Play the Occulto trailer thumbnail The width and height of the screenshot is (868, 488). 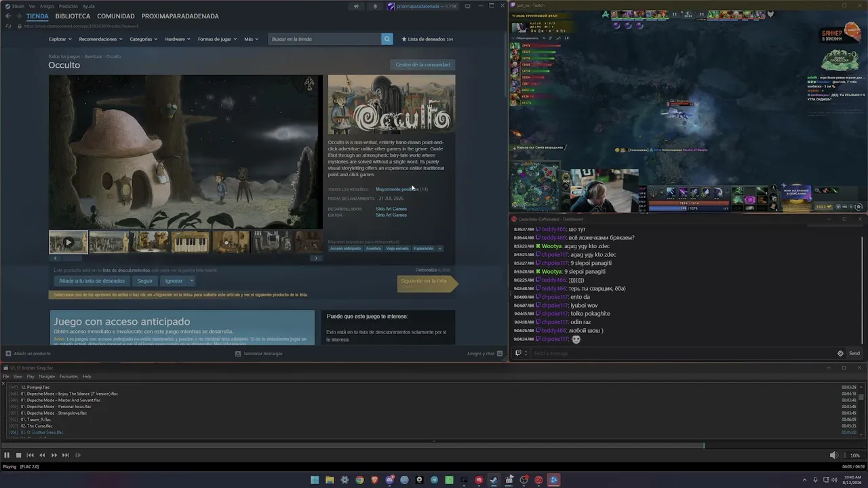click(68, 242)
